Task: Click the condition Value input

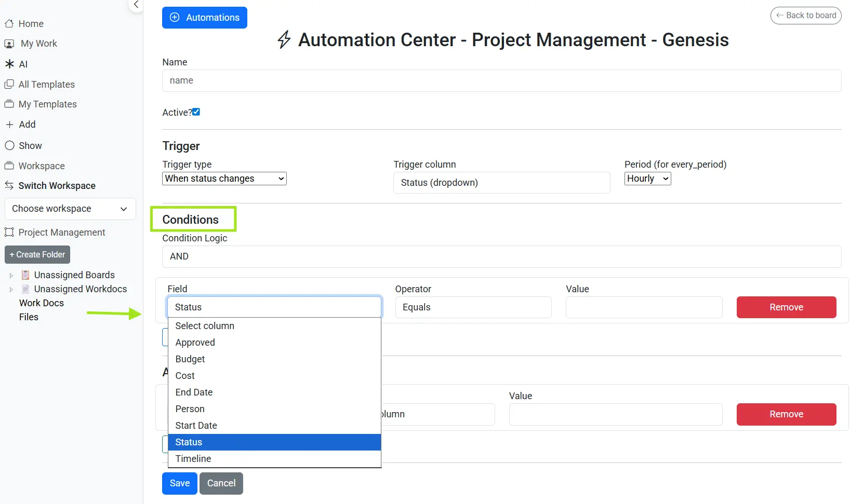Action: (644, 307)
